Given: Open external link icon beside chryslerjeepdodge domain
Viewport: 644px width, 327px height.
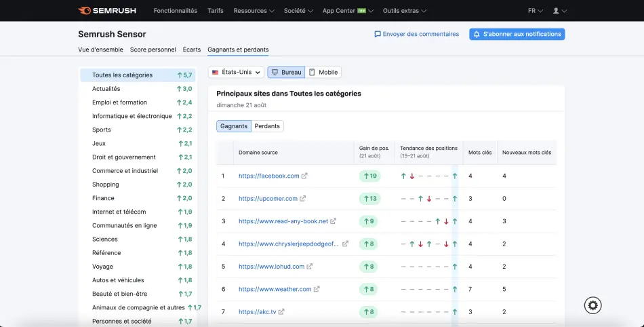Looking at the screenshot, I should [346, 244].
